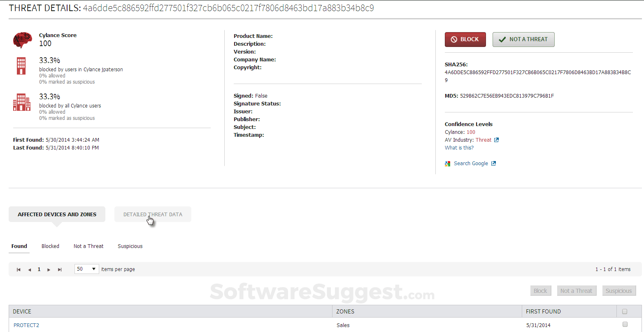Jump to last page of results

click(x=60, y=269)
